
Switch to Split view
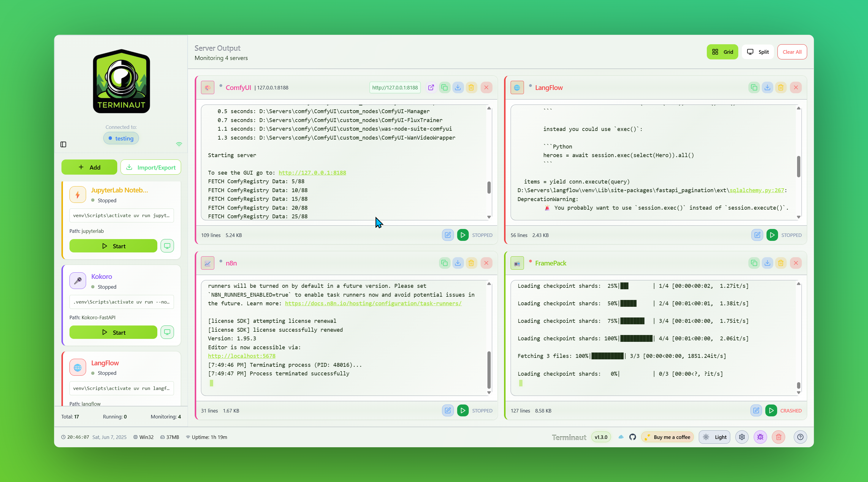pos(758,52)
